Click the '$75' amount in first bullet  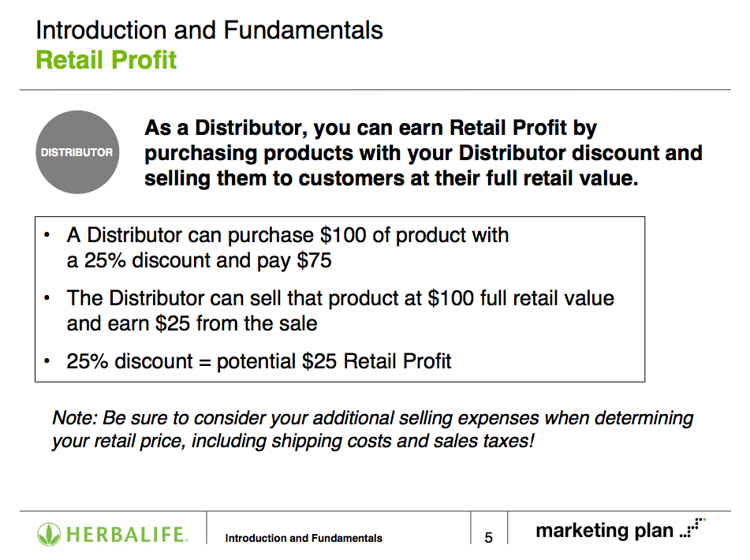[x=314, y=260]
